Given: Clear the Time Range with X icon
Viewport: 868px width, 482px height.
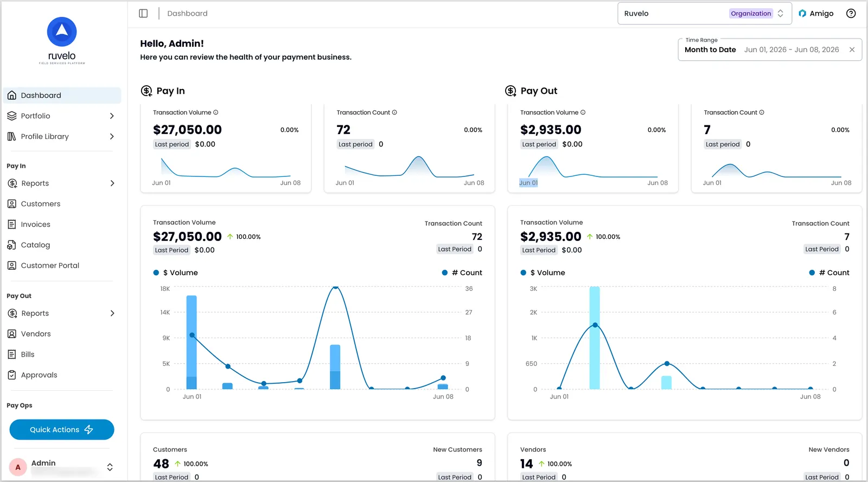Looking at the screenshot, I should click(852, 49).
